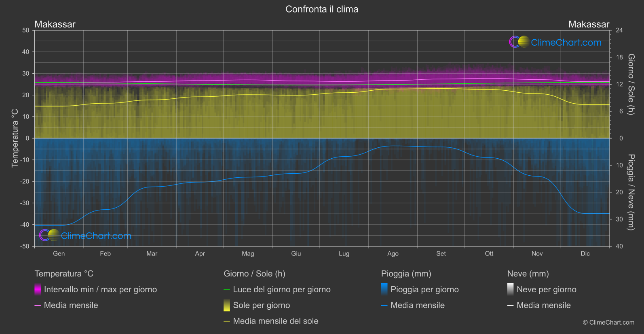Screen dimensions: 644x334
Task: Click the right 'Makassar' city label
Action: (589, 24)
